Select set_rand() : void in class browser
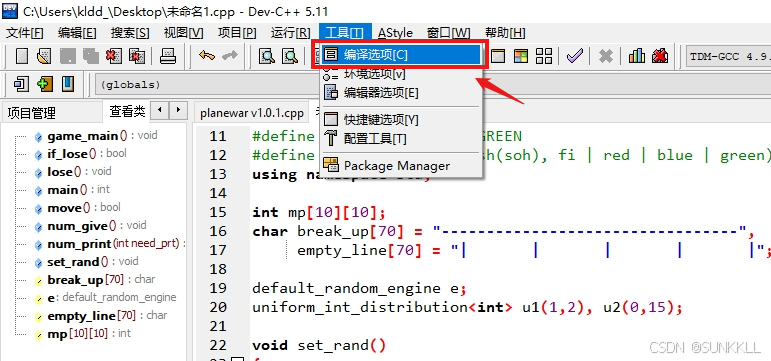Viewport: 771px width, 361px height. coord(87,262)
